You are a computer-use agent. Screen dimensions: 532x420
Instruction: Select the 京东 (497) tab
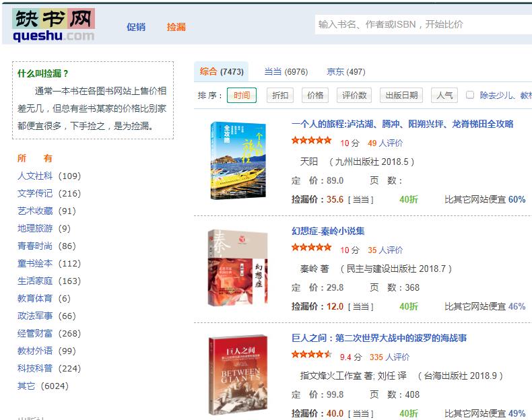click(x=345, y=71)
